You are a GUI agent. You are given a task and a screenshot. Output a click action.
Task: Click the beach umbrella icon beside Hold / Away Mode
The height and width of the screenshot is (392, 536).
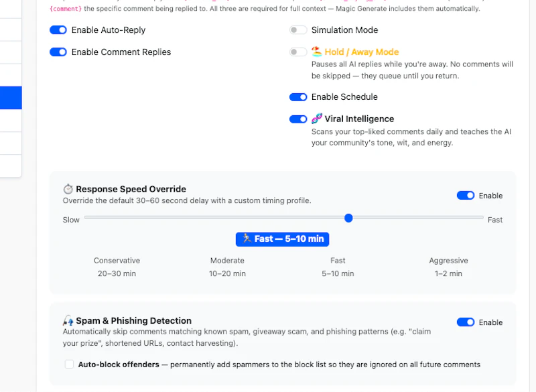[316, 52]
